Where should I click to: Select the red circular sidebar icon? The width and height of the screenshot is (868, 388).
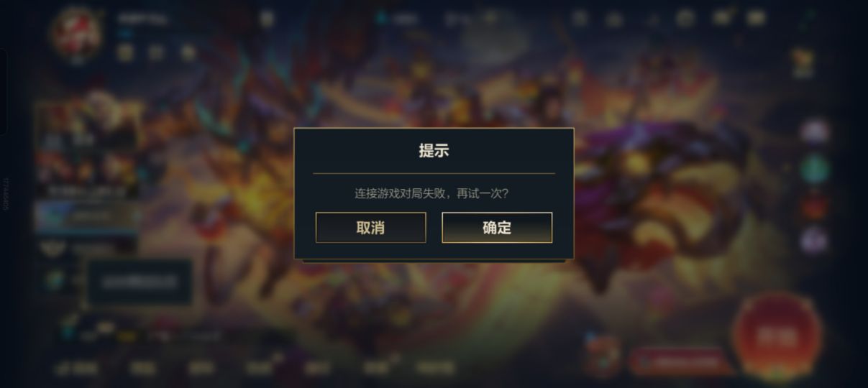click(814, 205)
